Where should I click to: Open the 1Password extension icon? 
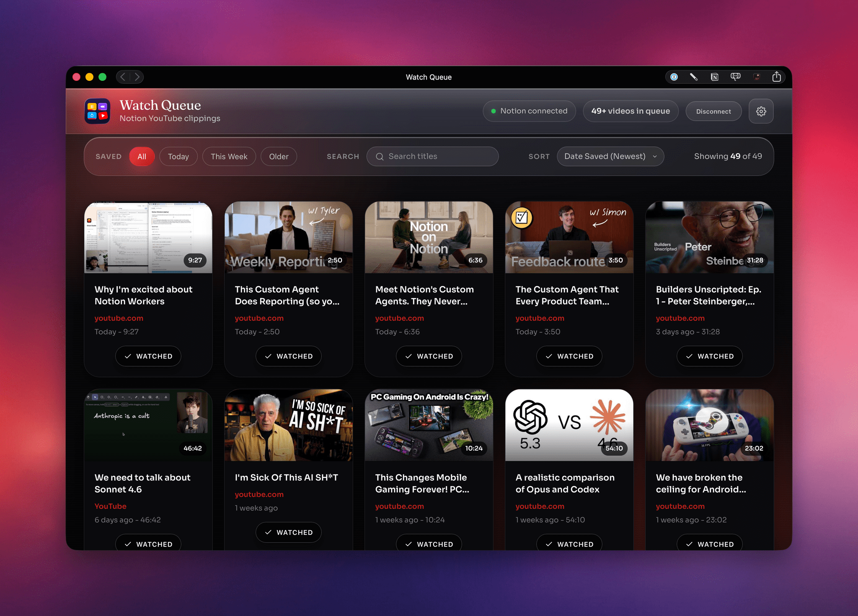(x=674, y=77)
